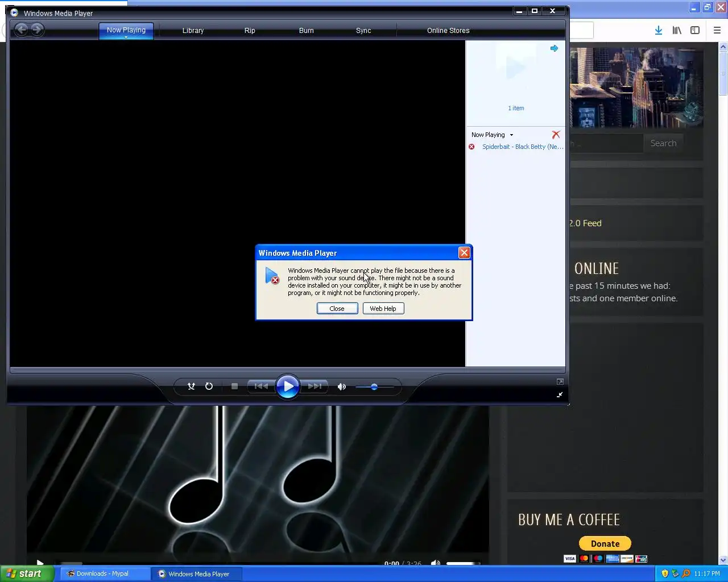Click the 2.0 Feed link
The image size is (728, 582).
click(585, 223)
